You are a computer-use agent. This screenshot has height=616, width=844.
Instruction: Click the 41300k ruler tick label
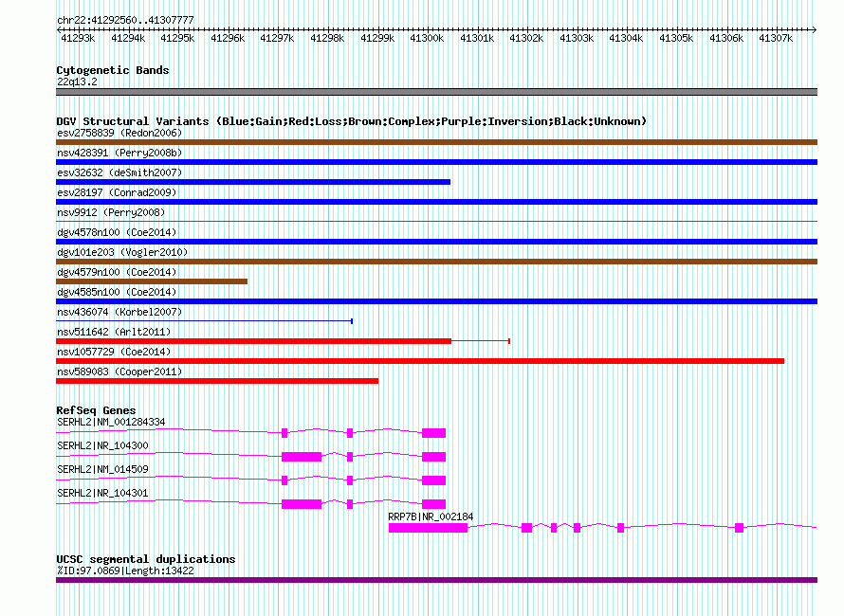point(427,38)
